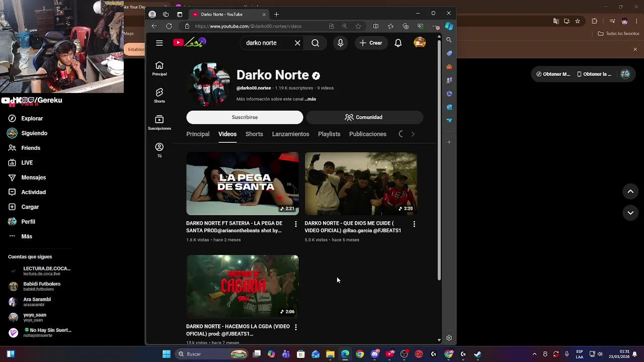Expand channel description with '...más'
Image resolution: width=644 pixels, height=362 pixels.
[310, 99]
